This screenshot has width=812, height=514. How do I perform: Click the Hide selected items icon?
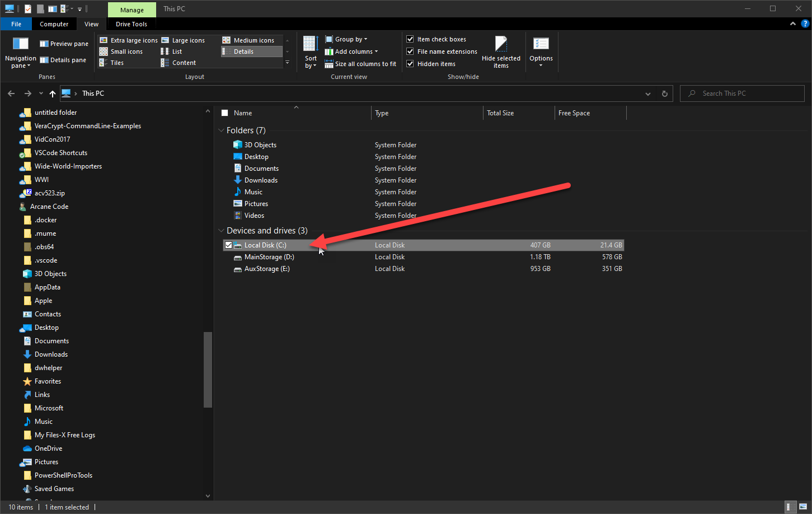[x=501, y=45]
